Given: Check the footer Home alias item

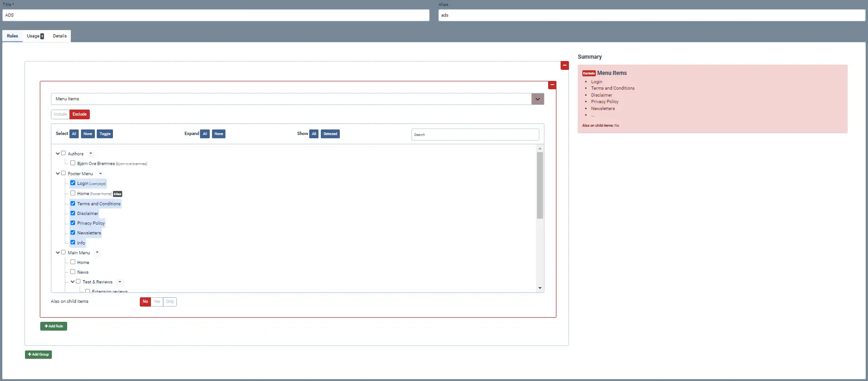Looking at the screenshot, I should coord(73,193).
